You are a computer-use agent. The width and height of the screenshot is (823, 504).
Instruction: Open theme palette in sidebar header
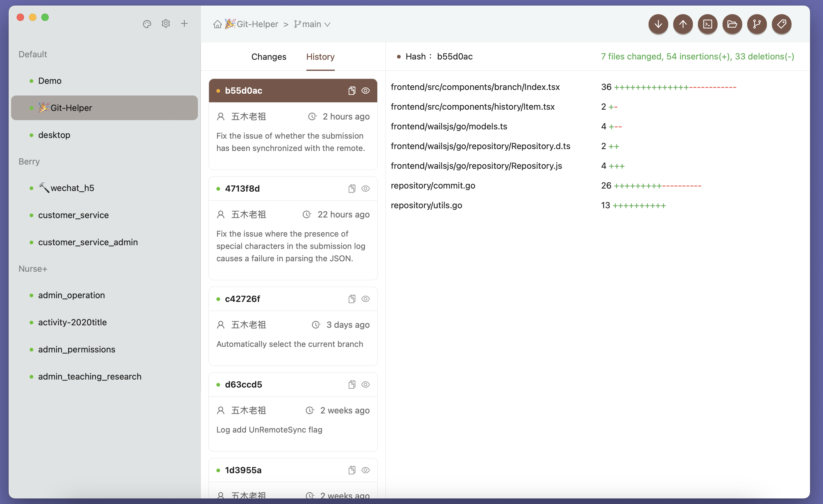click(x=147, y=24)
